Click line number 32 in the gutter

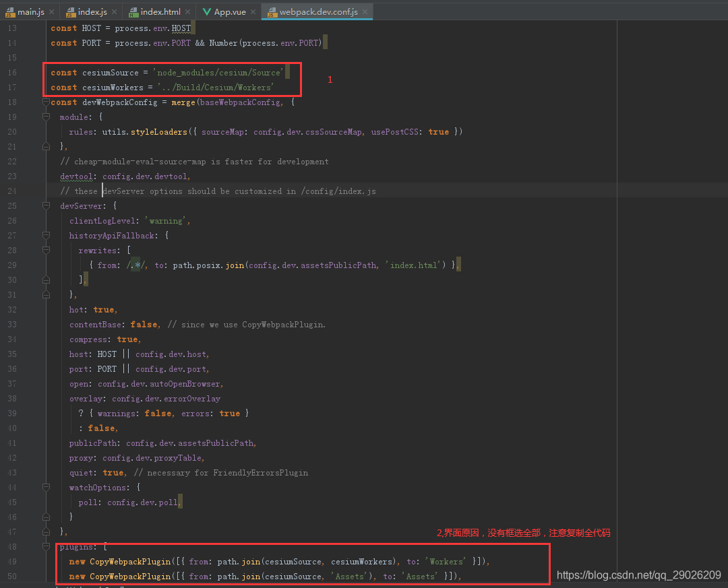12,309
